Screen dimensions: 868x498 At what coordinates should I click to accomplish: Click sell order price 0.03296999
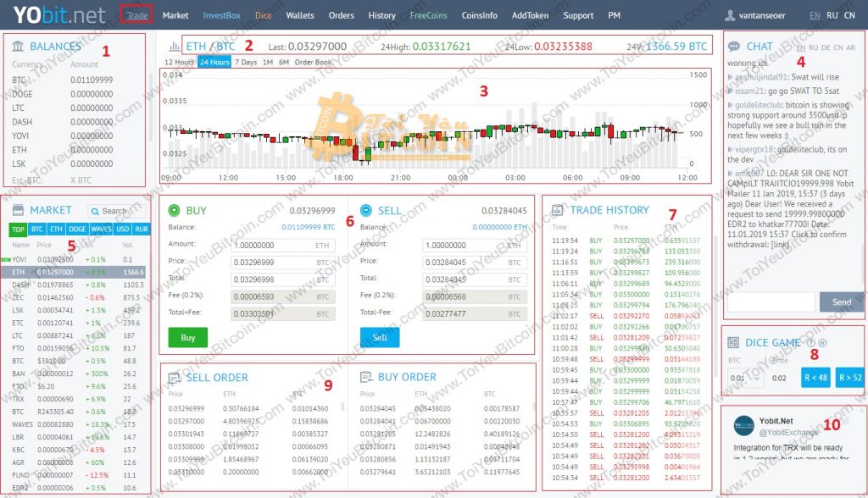tap(186, 408)
